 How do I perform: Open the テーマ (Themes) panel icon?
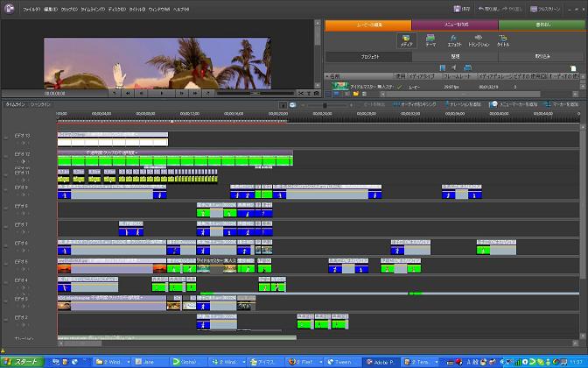430,39
